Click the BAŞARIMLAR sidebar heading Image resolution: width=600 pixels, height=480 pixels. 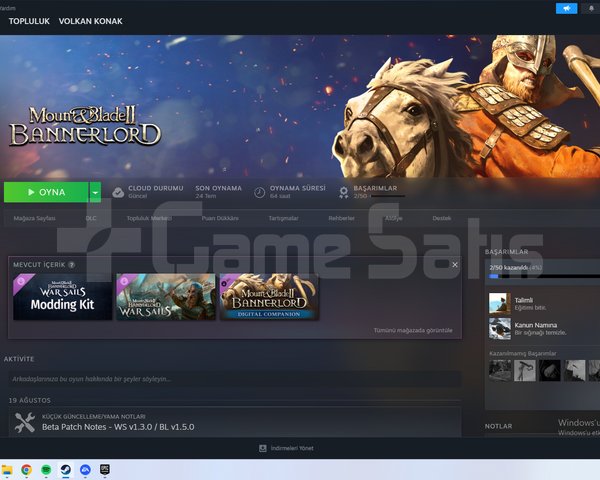coord(506,252)
